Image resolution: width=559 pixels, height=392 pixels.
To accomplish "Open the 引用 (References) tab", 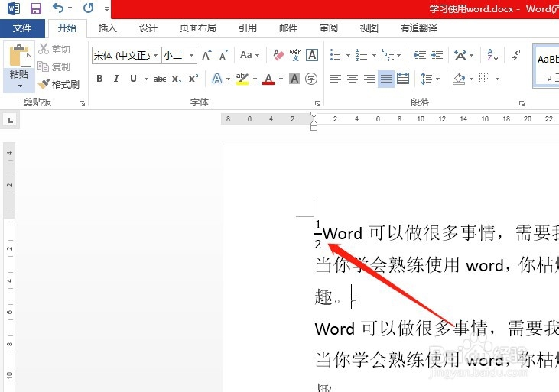I will point(248,28).
